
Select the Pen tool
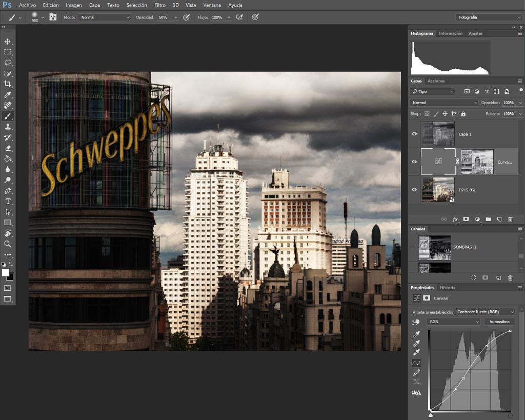[x=7, y=191]
